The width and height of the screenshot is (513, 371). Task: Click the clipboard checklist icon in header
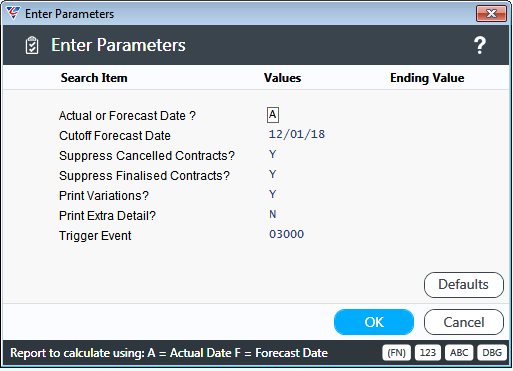click(32, 45)
